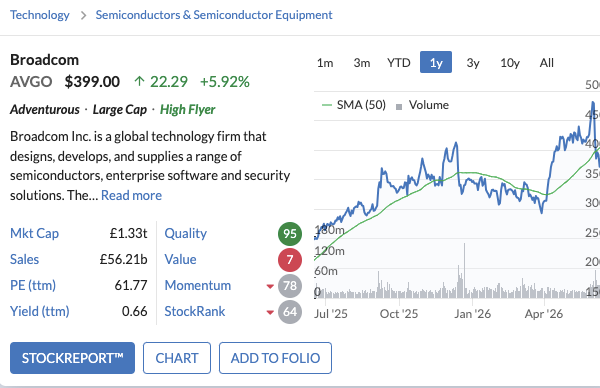Open the STOCKREPORT button
This screenshot has width=600, height=388.
pos(72,358)
